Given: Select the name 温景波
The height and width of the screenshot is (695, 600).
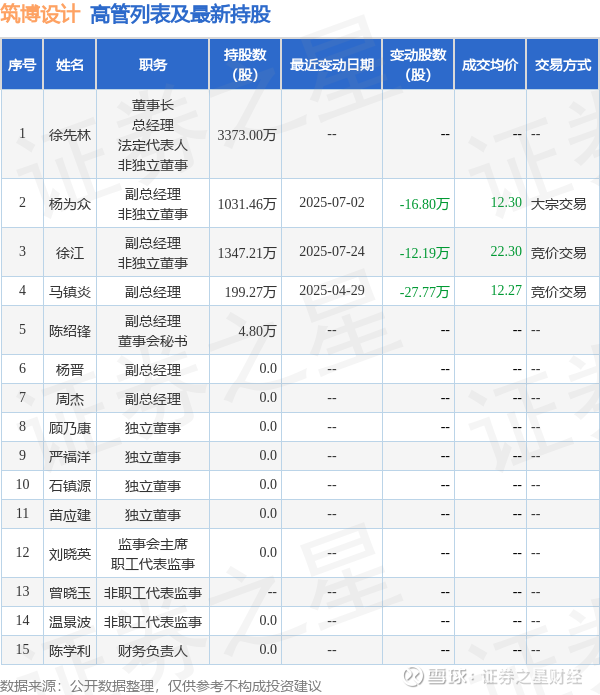Looking at the screenshot, I should pyautogui.click(x=70, y=622).
